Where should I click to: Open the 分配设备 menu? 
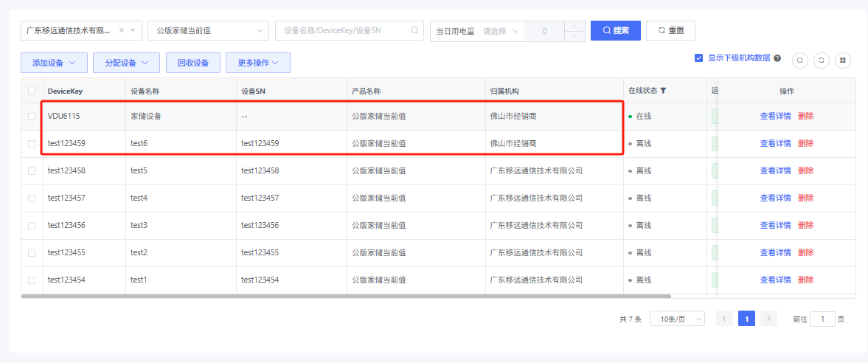126,63
